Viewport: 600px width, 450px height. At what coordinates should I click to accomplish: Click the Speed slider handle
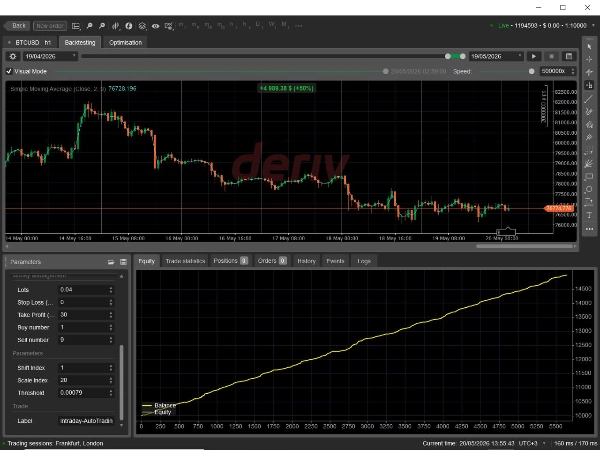532,71
